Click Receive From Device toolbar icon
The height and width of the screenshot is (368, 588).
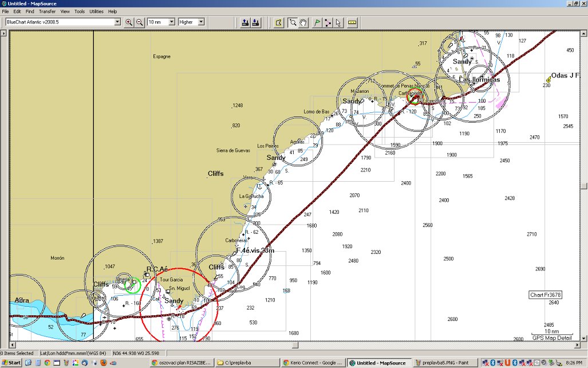pyautogui.click(x=255, y=22)
